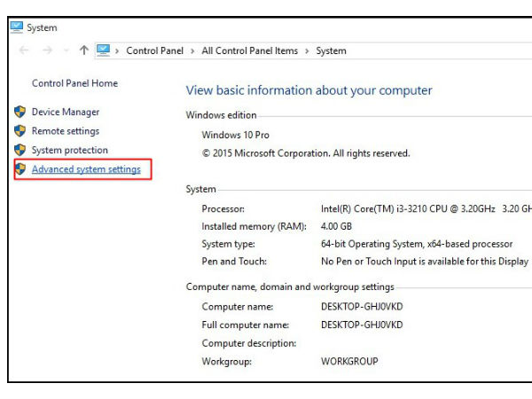532x399 pixels.
Task: Select 'View basic information about your computer' heading
Action: point(309,90)
